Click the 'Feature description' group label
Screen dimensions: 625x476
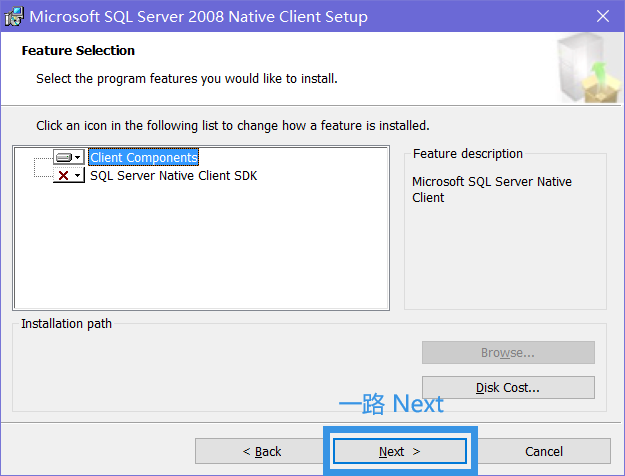468,153
